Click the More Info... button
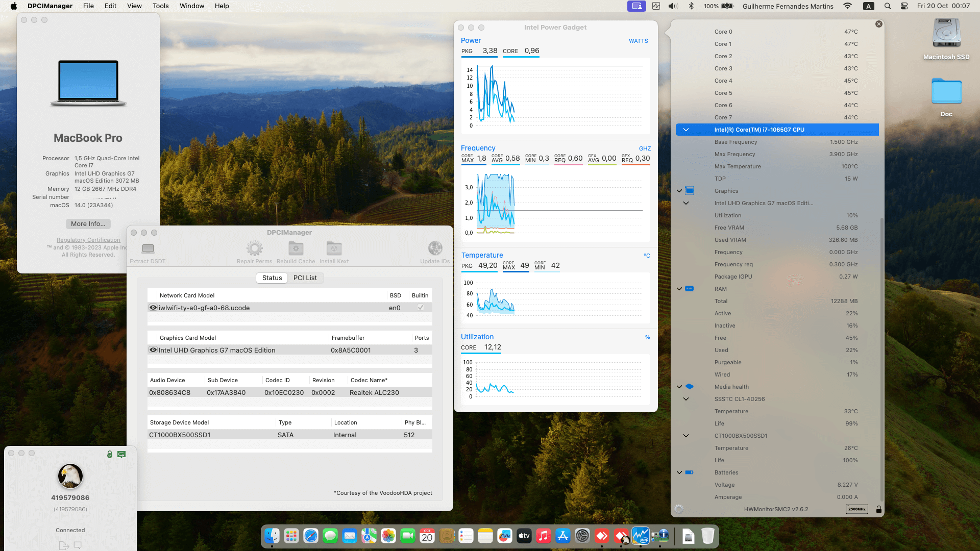 pos(88,224)
